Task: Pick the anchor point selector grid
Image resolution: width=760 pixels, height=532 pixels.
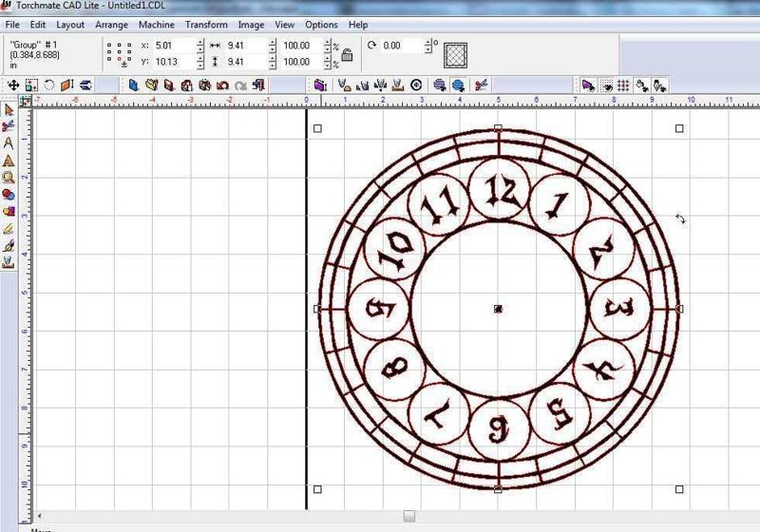Action: tap(120, 53)
